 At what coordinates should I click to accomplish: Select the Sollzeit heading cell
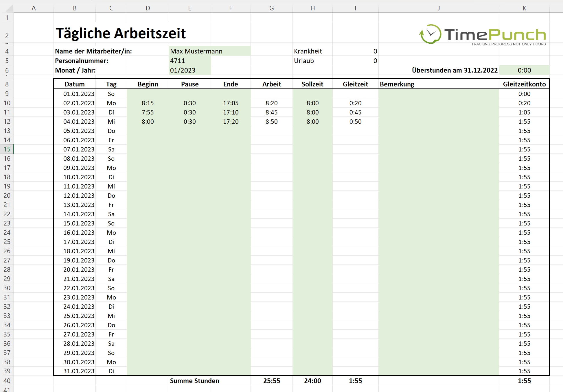click(312, 84)
